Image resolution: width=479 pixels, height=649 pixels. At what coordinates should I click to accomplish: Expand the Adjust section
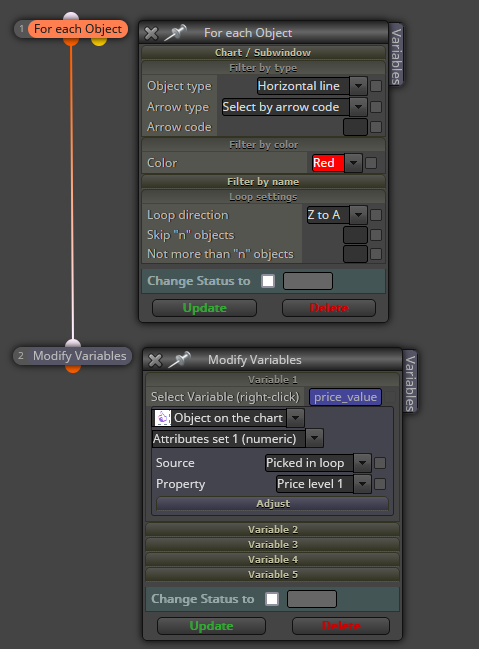[x=272, y=504]
